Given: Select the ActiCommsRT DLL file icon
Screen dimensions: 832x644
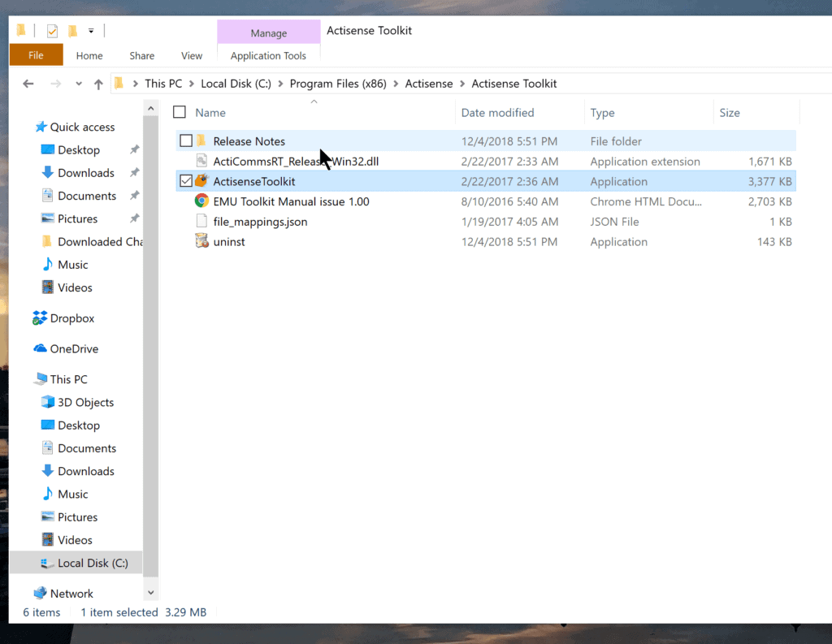Looking at the screenshot, I should pyautogui.click(x=201, y=161).
